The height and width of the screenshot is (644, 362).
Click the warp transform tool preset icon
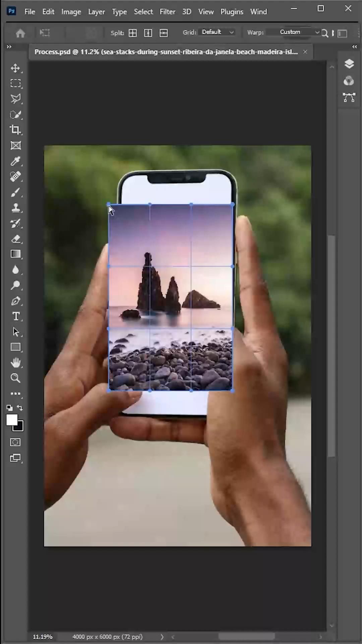pyautogui.click(x=45, y=33)
